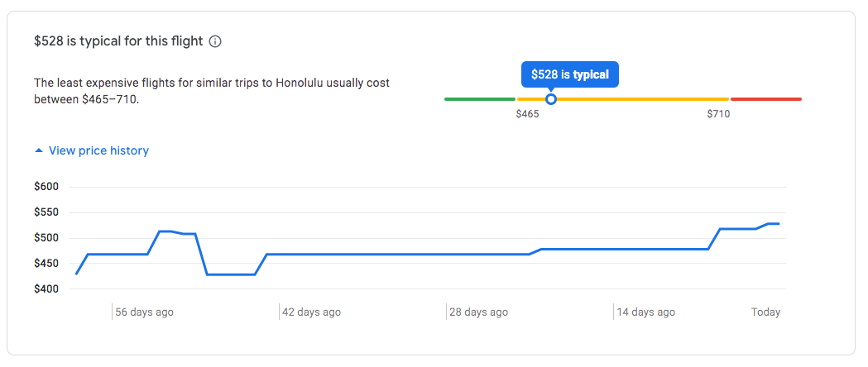Click the '42 days ago' axis marker

pos(311,312)
